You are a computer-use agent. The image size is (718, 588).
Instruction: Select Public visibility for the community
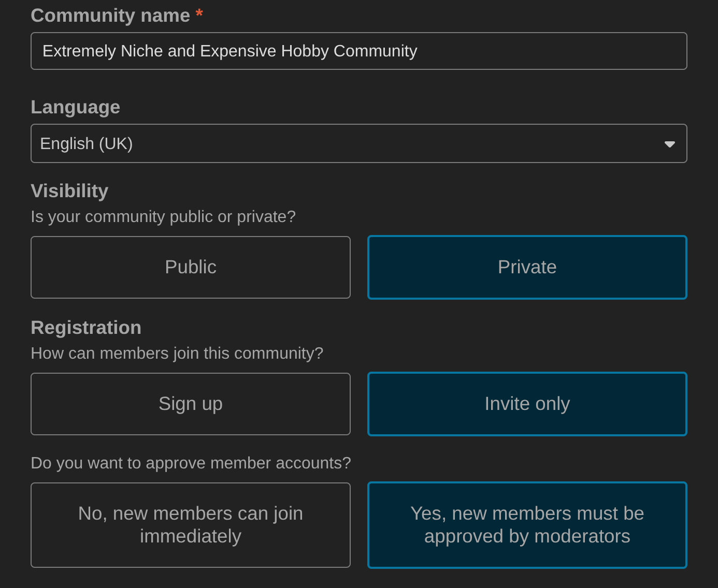pyautogui.click(x=191, y=267)
